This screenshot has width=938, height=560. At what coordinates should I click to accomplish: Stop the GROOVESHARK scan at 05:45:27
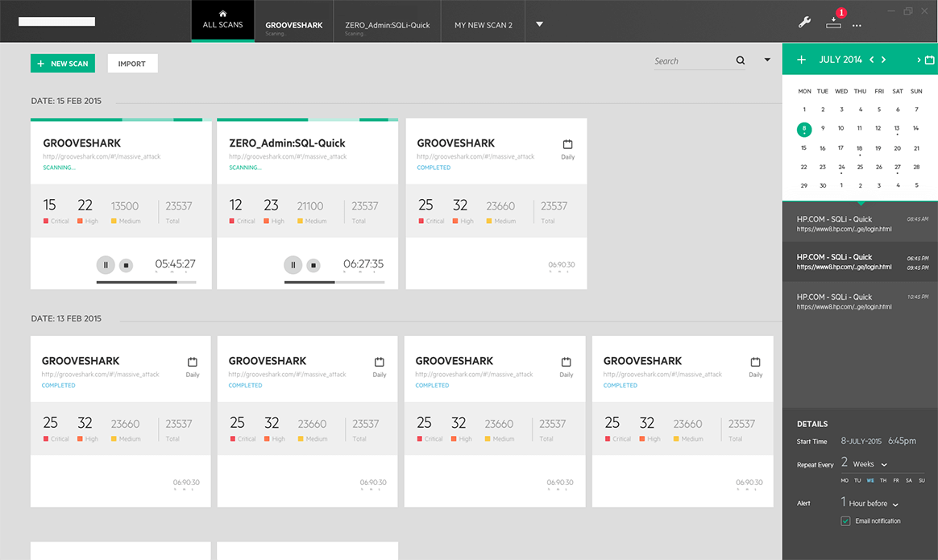pos(126,265)
